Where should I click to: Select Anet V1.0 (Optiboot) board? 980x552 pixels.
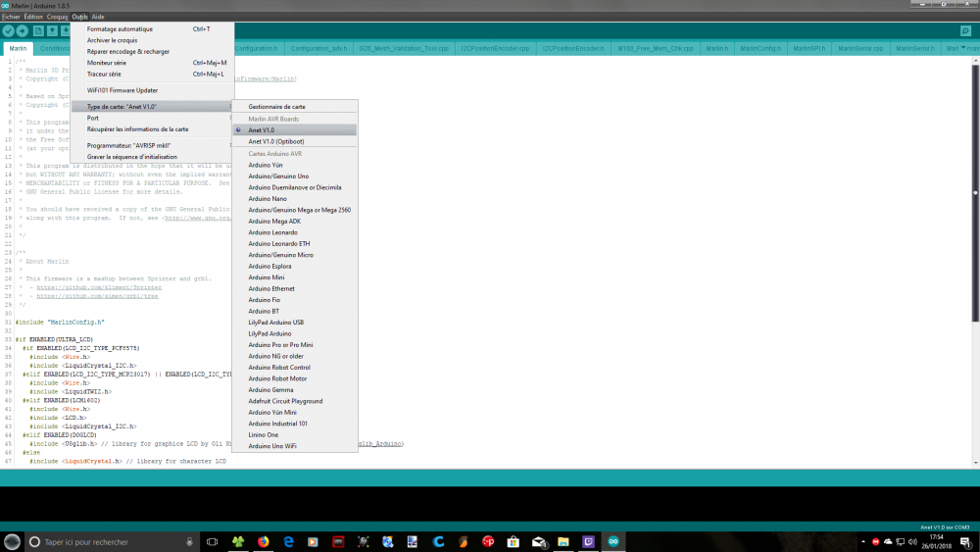point(294,141)
